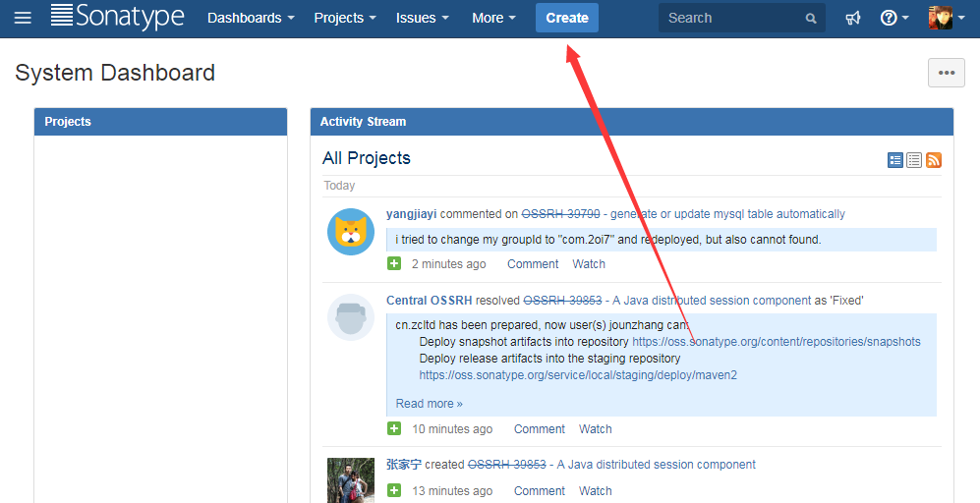Open the Issues dropdown menu
The height and width of the screenshot is (503, 980).
(x=422, y=18)
